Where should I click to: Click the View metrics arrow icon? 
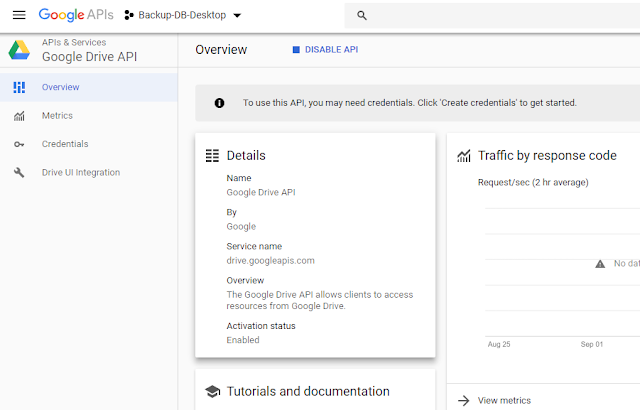pyautogui.click(x=463, y=400)
